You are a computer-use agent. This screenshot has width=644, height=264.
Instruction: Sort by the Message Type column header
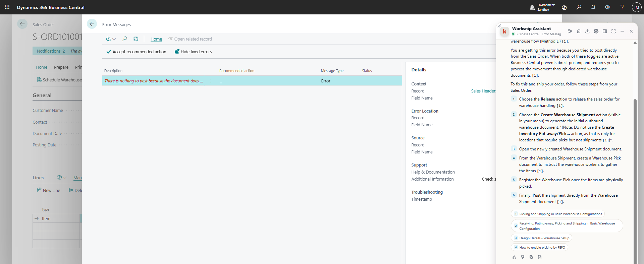(x=332, y=71)
